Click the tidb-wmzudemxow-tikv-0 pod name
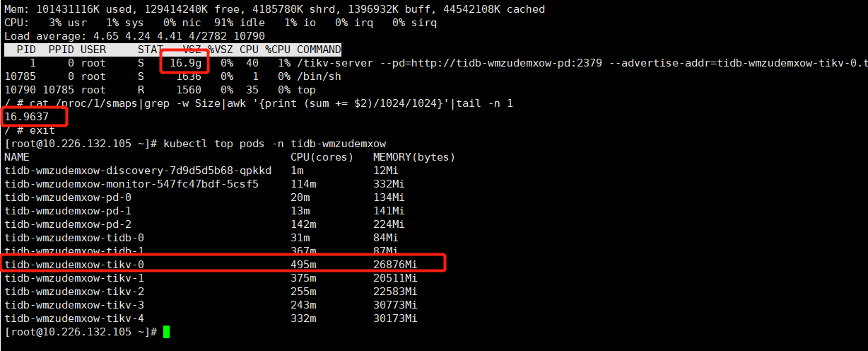Image resolution: width=868 pixels, height=351 pixels. coord(74,265)
